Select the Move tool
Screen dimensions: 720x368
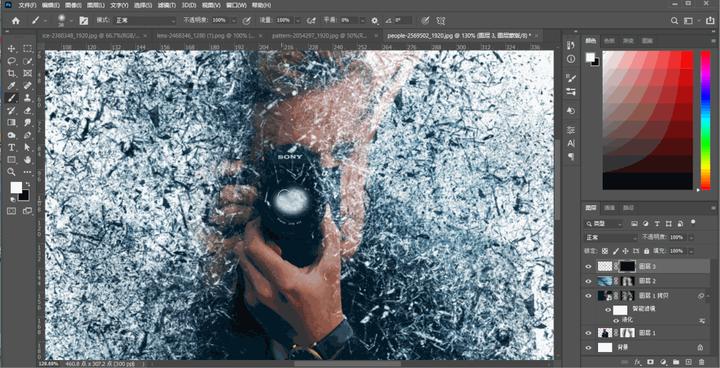point(12,49)
